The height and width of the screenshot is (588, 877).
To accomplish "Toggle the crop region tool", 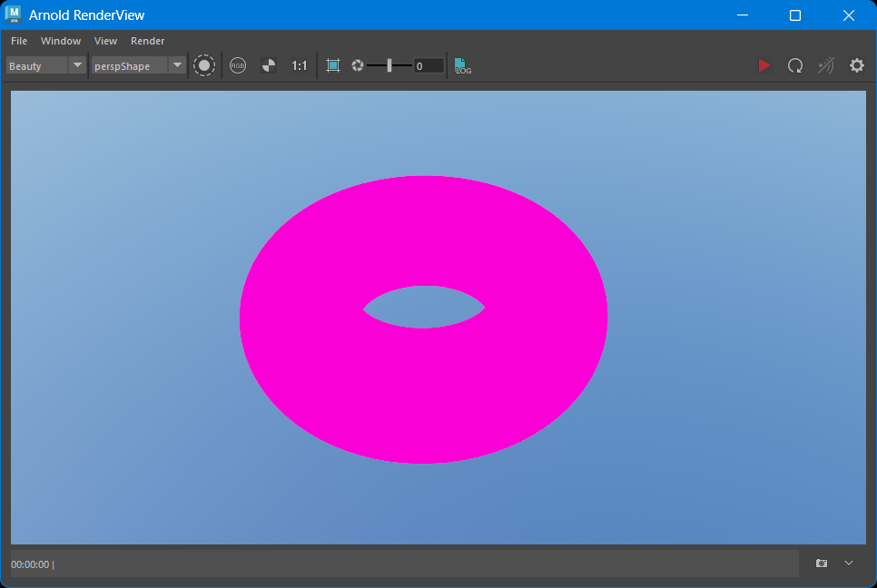I will (333, 65).
